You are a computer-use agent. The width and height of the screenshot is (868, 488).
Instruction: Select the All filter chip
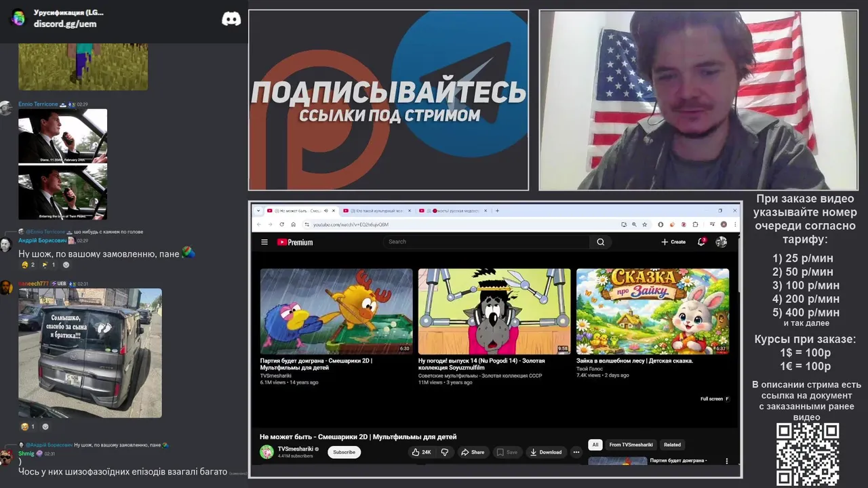pos(595,445)
